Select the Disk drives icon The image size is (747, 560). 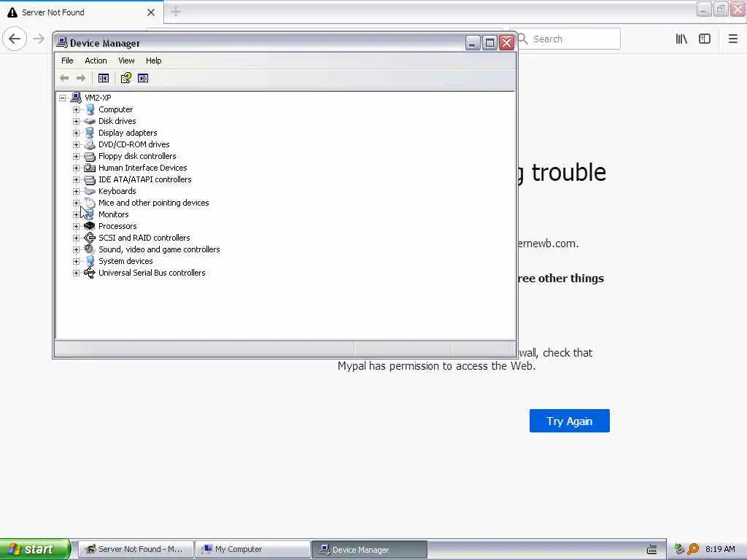point(90,121)
